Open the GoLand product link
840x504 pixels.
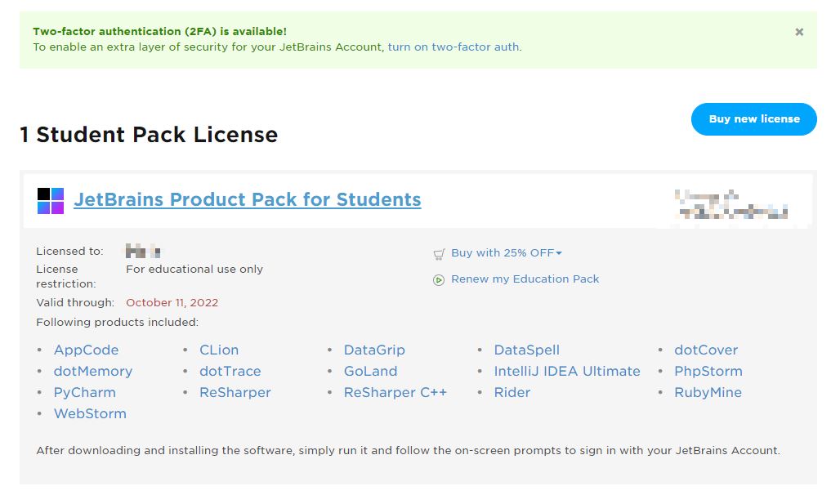tap(371, 371)
